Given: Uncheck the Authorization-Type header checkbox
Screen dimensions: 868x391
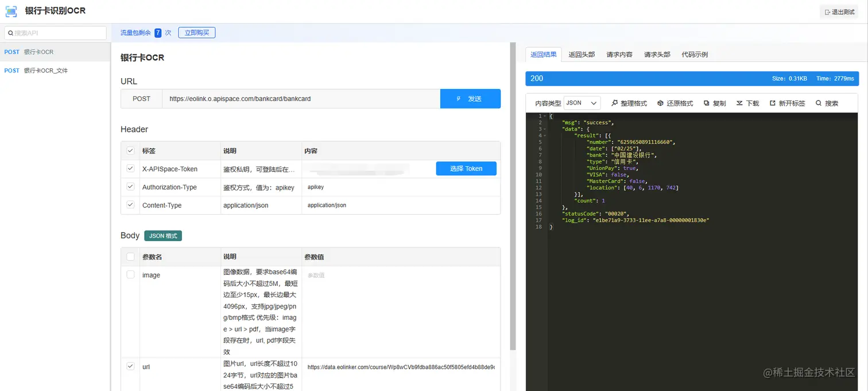Looking at the screenshot, I should pyautogui.click(x=130, y=187).
